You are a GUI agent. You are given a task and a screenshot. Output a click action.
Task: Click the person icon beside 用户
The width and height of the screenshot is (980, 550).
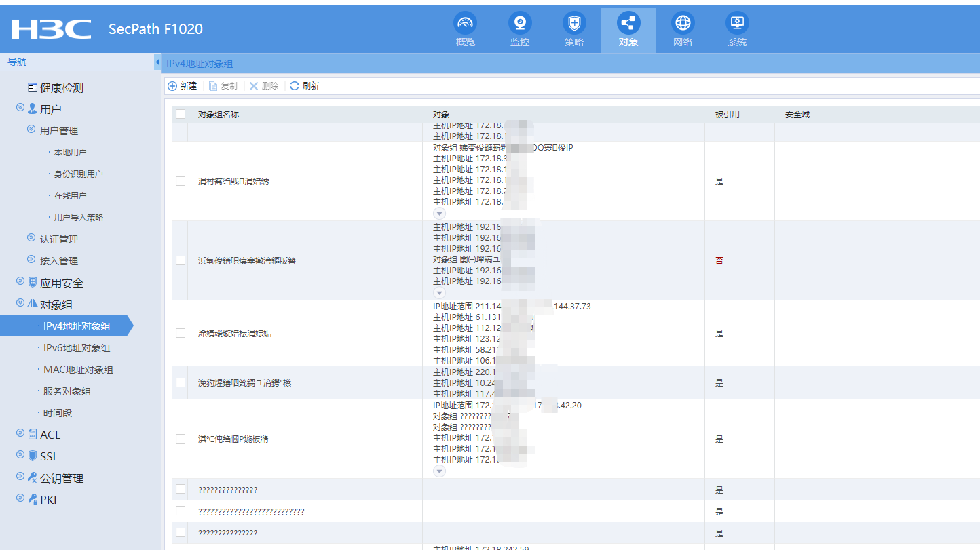click(33, 109)
